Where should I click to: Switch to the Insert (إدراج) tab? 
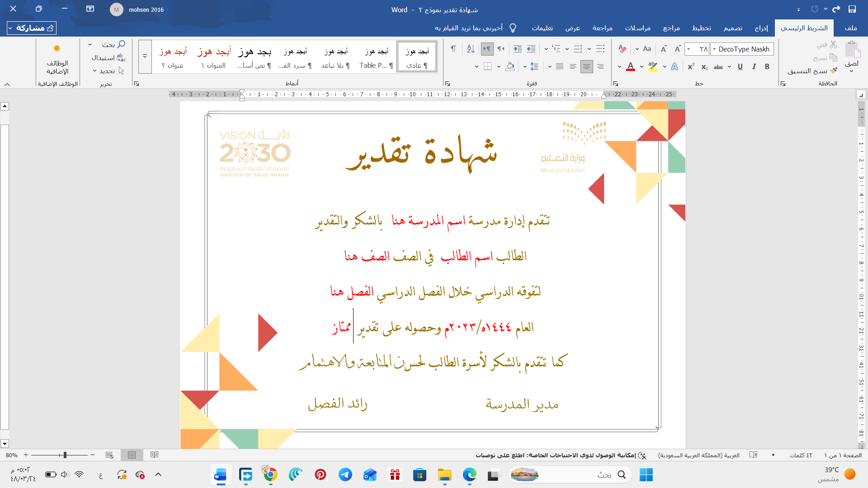tap(761, 28)
